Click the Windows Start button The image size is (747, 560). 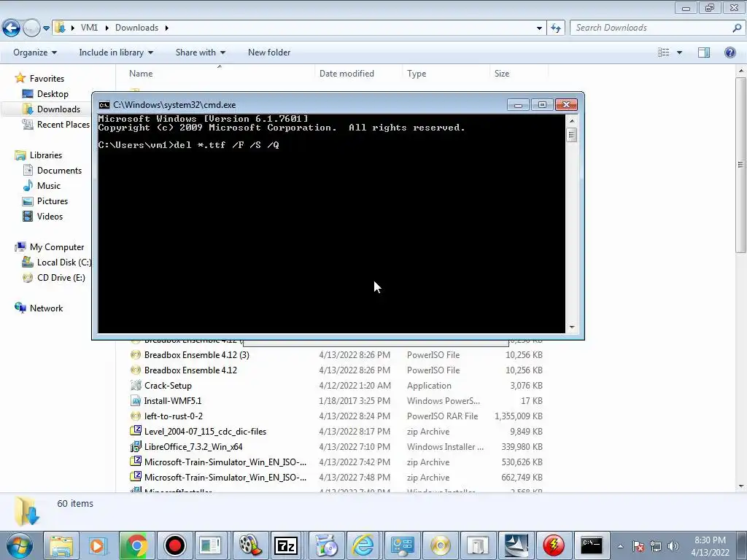[20, 545]
